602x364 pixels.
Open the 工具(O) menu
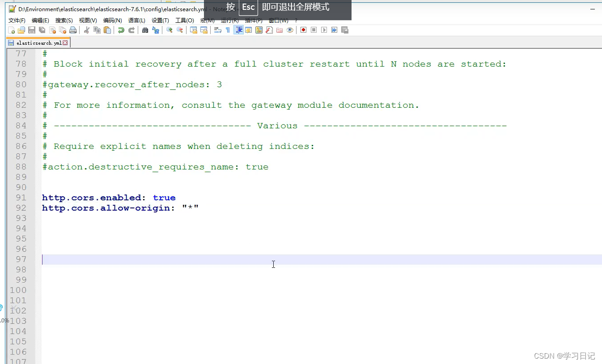click(x=184, y=21)
